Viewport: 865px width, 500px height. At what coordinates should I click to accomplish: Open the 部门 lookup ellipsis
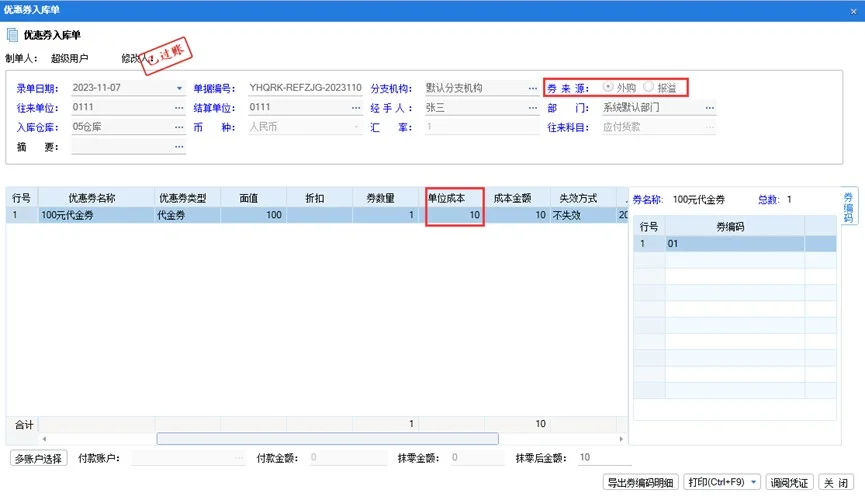point(709,108)
